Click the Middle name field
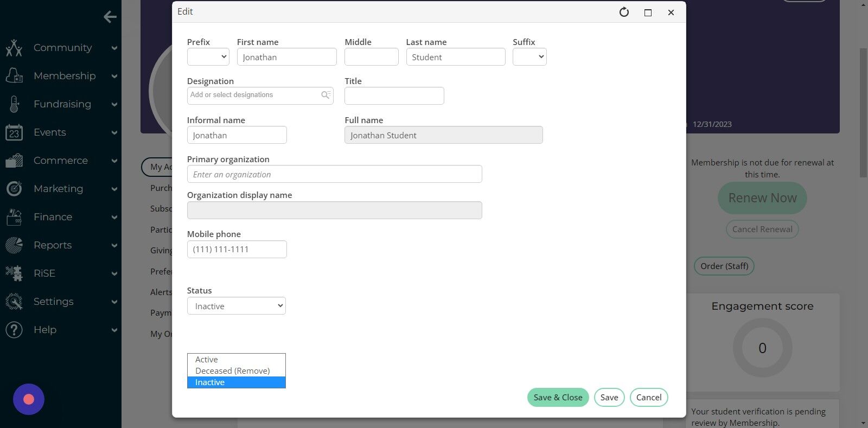The height and width of the screenshot is (428, 868). (x=372, y=57)
